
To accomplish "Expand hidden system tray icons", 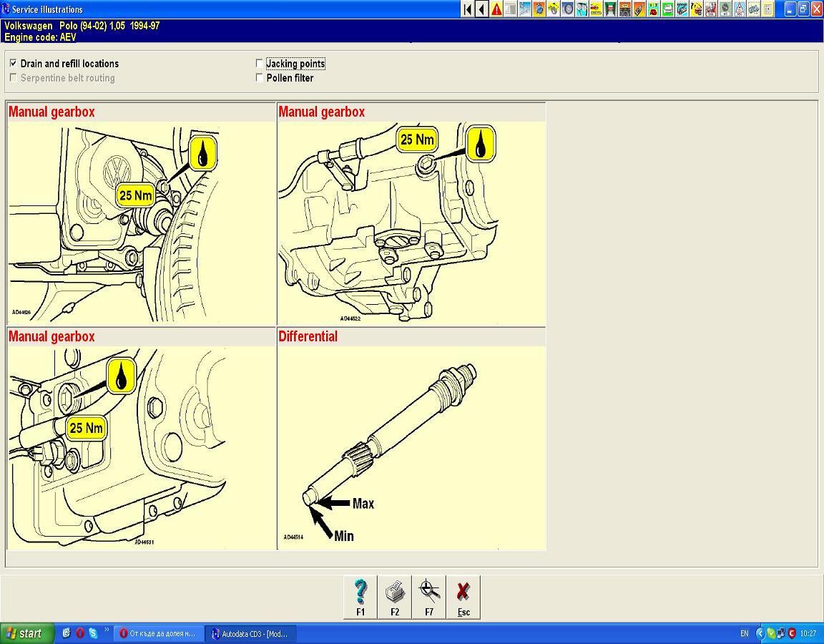I will click(x=760, y=633).
